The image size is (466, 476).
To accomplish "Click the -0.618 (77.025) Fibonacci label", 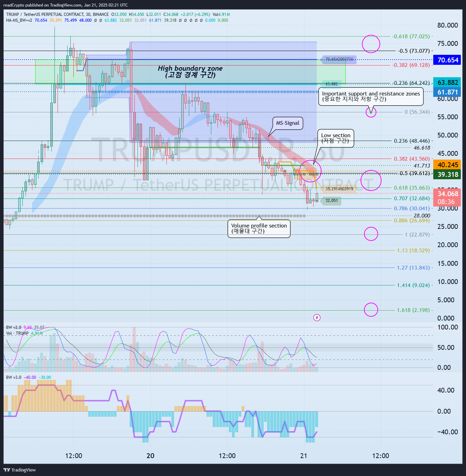I will 411,36.
